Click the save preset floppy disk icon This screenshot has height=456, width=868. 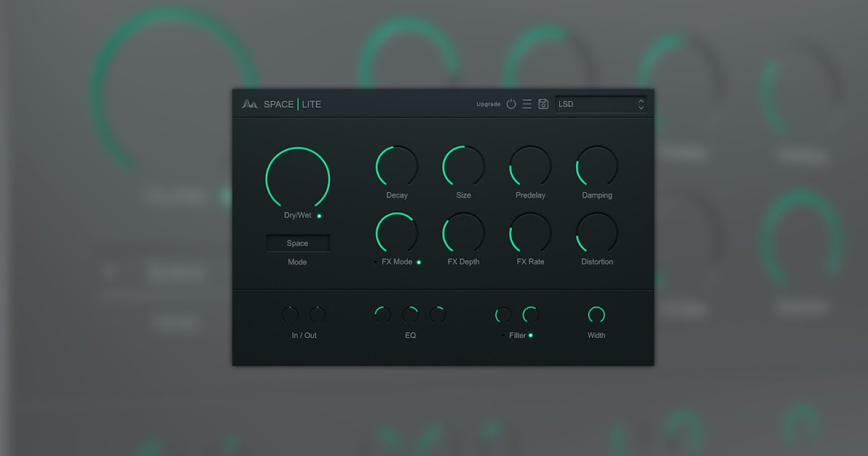pos(543,104)
